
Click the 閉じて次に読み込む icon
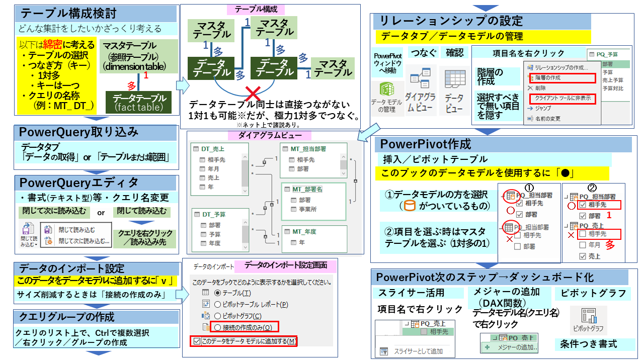[x=48, y=240]
